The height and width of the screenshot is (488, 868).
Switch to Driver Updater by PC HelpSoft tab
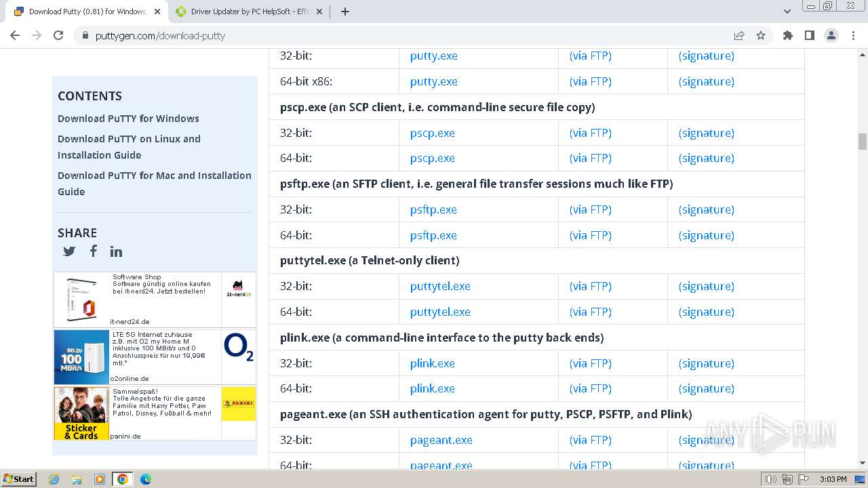pyautogui.click(x=249, y=12)
